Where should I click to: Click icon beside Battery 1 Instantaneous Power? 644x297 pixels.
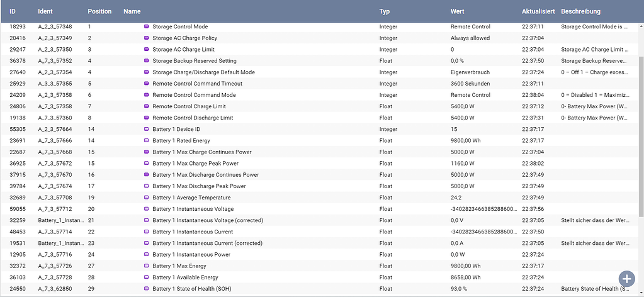(x=147, y=255)
